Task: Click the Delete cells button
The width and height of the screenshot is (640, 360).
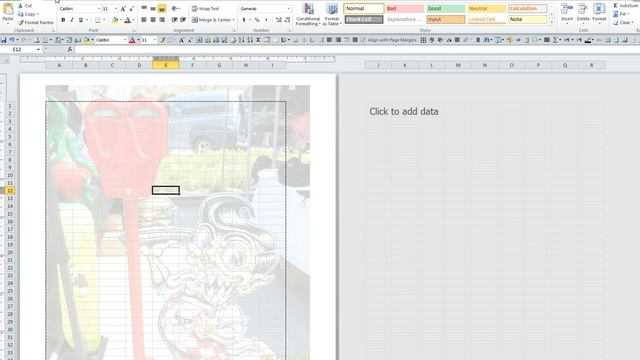Action: pyautogui.click(x=583, y=13)
